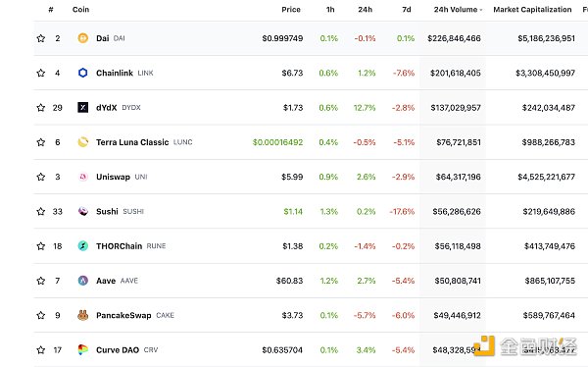Screen dimensions: 588x367
Task: Sort by the Coin column header
Action: pos(80,10)
